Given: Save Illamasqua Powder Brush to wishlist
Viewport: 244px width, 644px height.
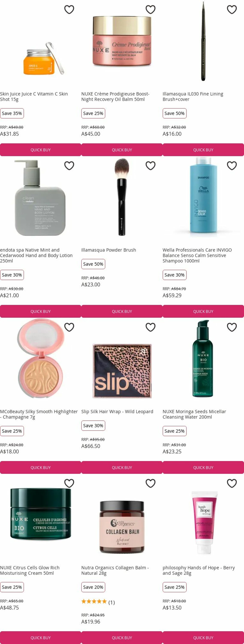Looking at the screenshot, I should 151,166.
